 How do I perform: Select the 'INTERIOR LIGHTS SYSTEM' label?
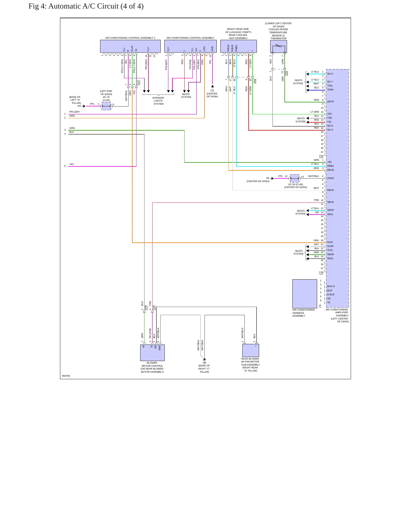click(158, 101)
